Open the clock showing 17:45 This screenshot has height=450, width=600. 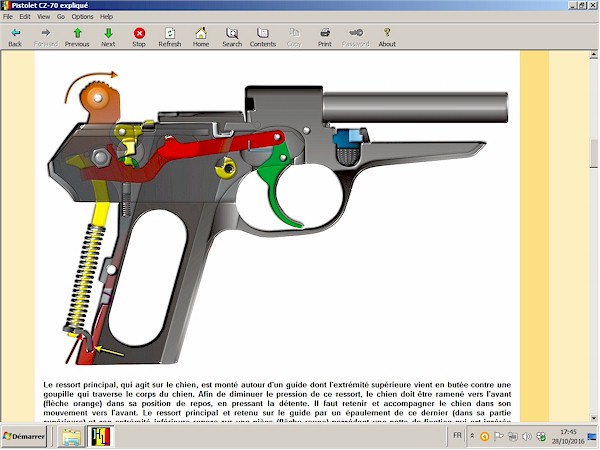coord(568,437)
